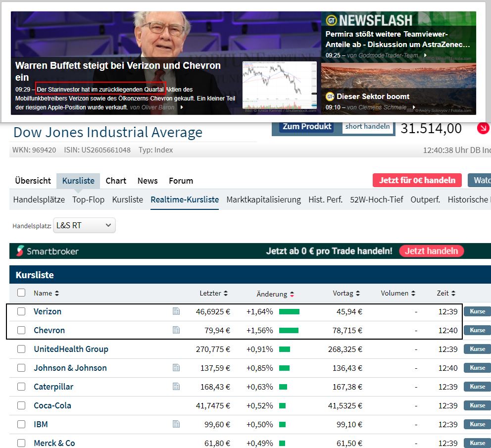Click the Kurse button for Chevron
Screen dimensions: 491x448
(x=477, y=330)
